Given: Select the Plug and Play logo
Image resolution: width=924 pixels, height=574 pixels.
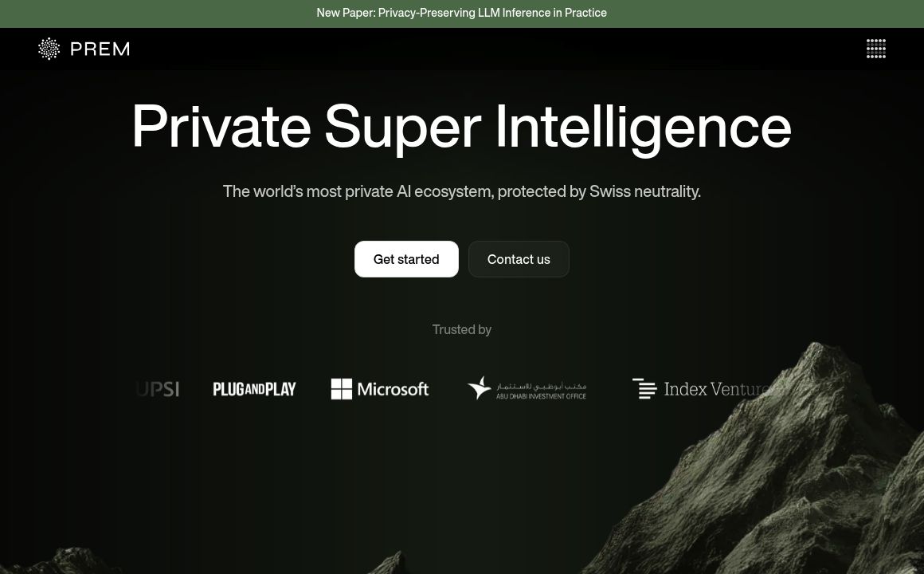Looking at the screenshot, I should [254, 389].
